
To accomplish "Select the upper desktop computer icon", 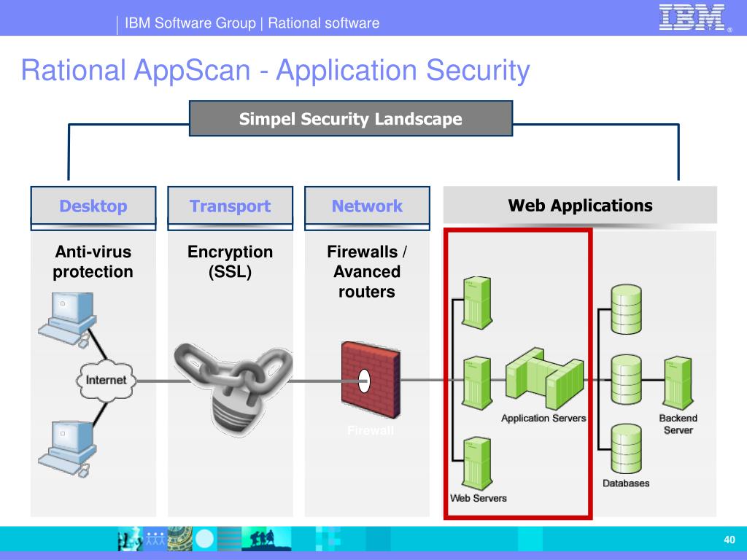I will [67, 319].
